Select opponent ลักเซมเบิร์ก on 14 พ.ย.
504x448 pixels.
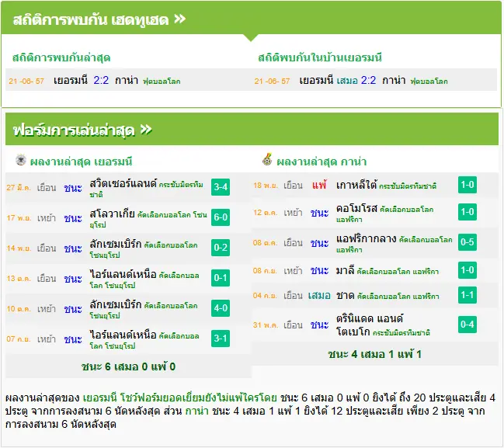click(x=116, y=244)
